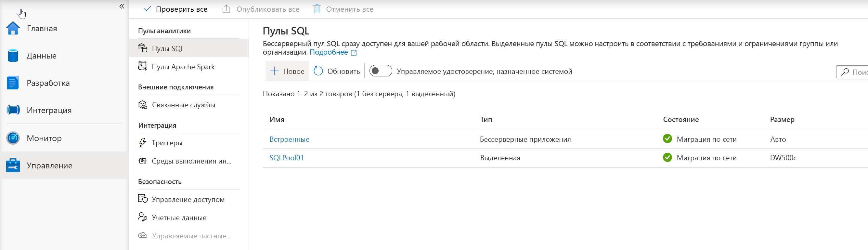Click Миграция по сети in Встроенные row
The image size is (868, 250).
[x=706, y=139]
